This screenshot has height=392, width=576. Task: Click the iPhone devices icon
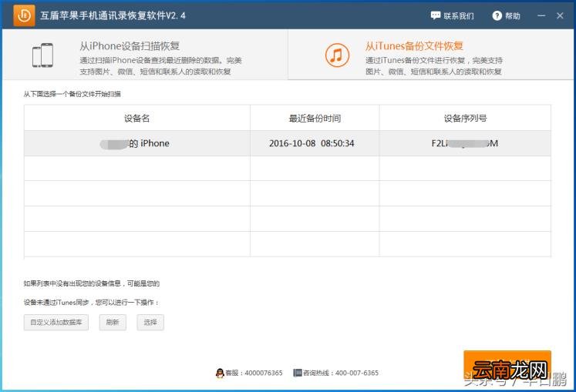(42, 55)
